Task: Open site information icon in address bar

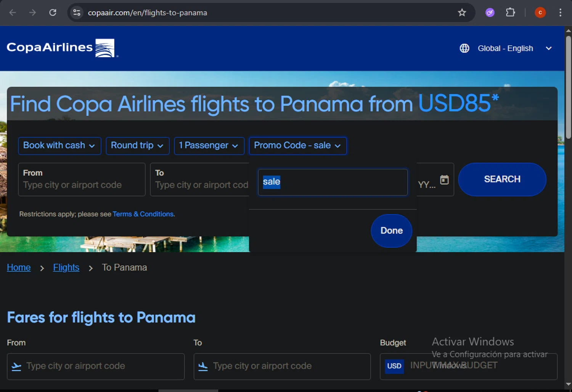Action: [x=77, y=13]
